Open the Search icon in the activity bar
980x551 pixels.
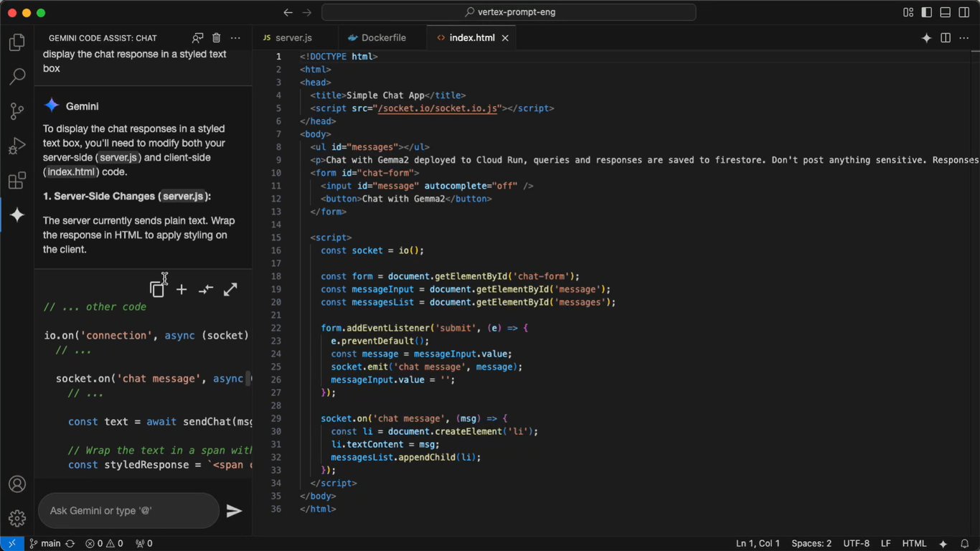(17, 77)
